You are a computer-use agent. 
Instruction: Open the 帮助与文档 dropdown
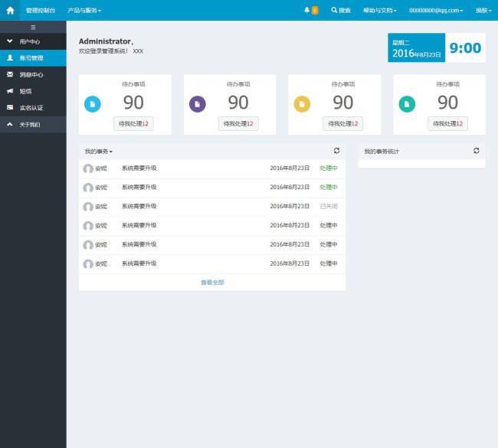pos(380,11)
